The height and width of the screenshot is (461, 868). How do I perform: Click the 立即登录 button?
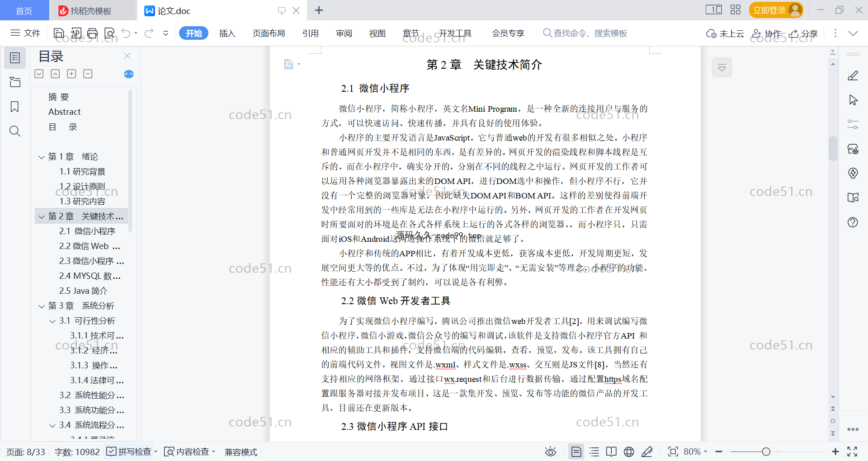[776, 10]
